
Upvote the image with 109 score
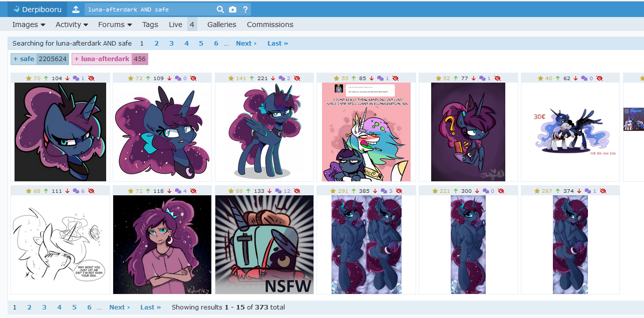[x=148, y=79]
